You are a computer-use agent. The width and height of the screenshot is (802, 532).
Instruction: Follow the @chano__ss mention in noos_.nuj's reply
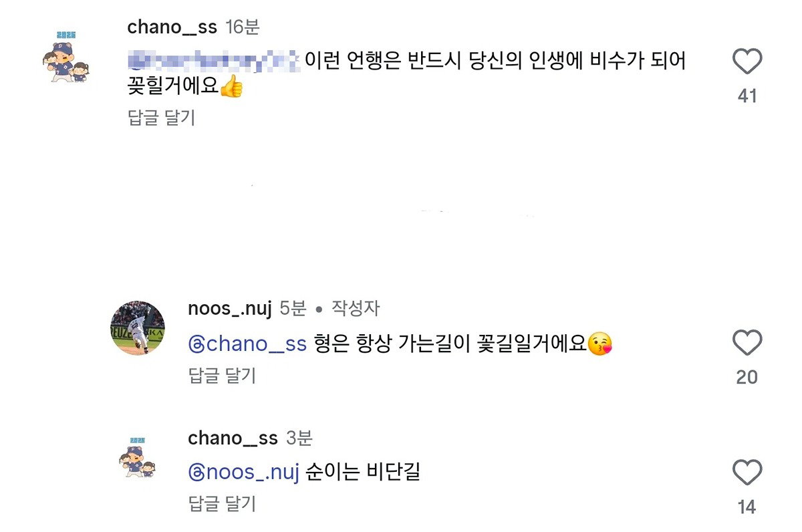[x=247, y=344]
